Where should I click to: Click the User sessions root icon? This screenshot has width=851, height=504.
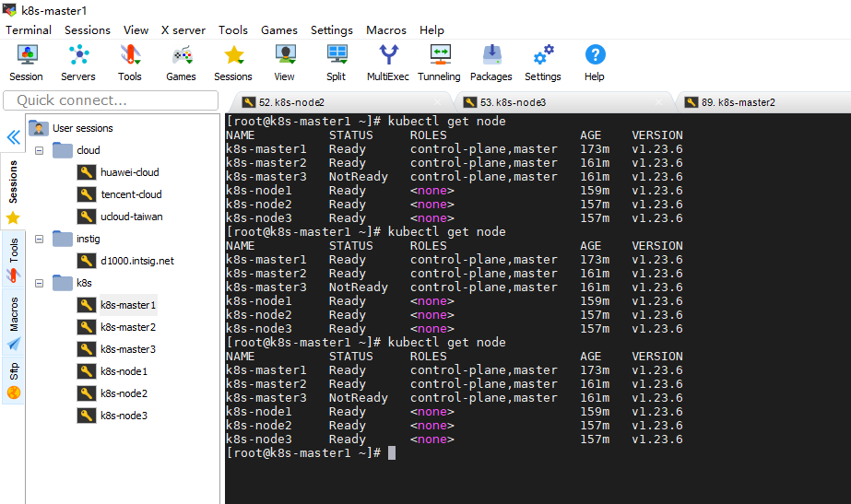[39, 128]
